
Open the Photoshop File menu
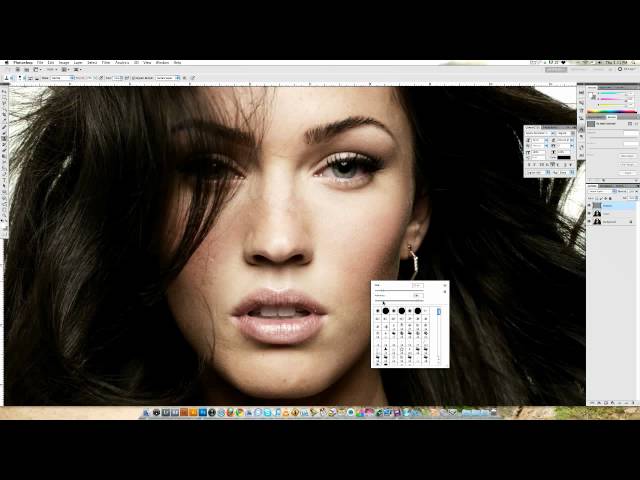click(x=40, y=62)
